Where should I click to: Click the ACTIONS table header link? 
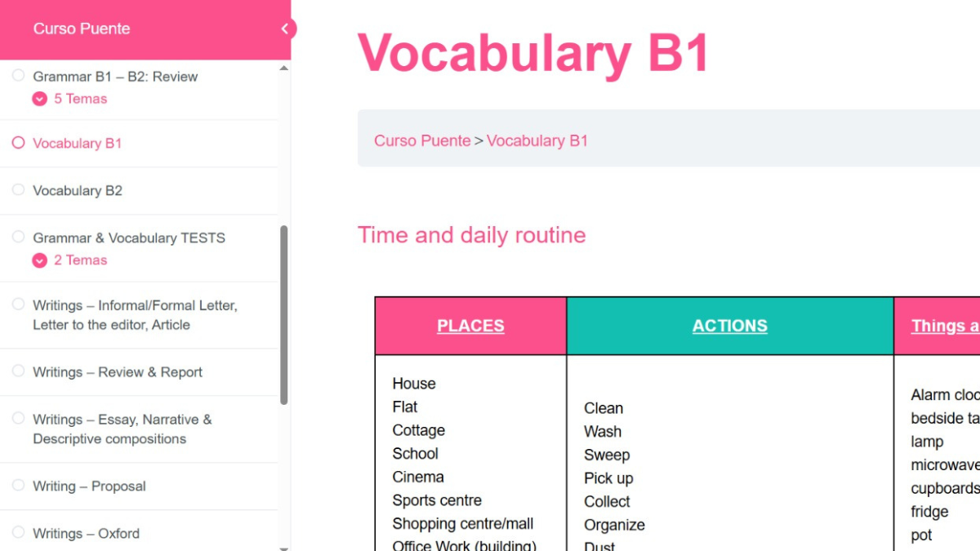click(729, 326)
